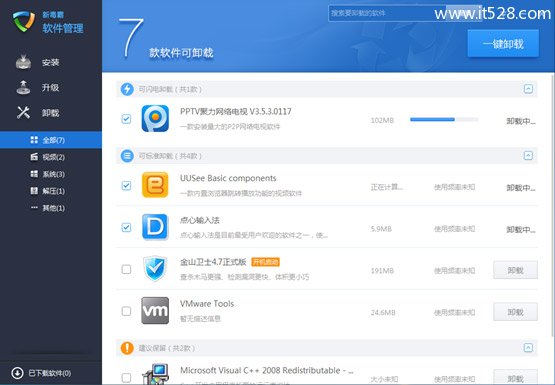Click the VMware Tools title text
555x385 pixels.
[x=207, y=304]
